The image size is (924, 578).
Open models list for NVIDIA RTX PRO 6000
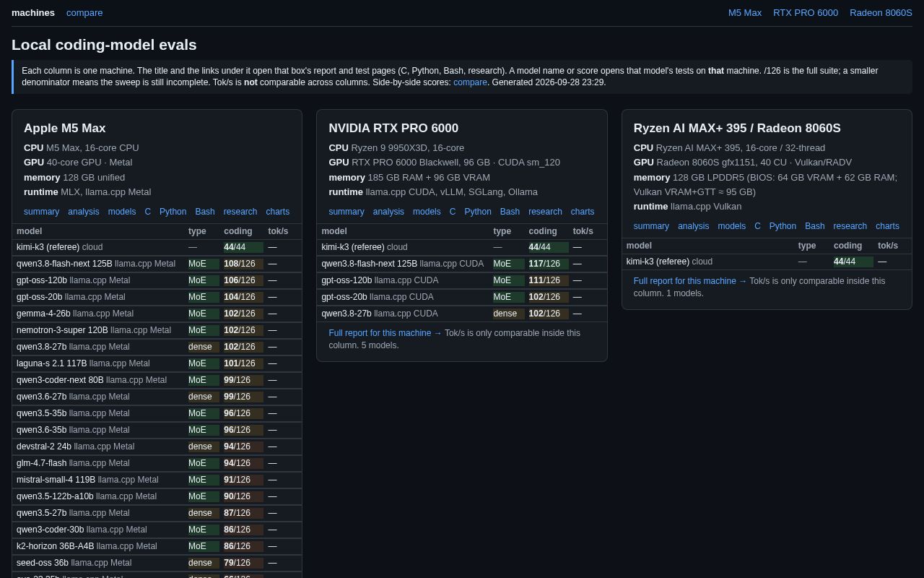coord(427,212)
